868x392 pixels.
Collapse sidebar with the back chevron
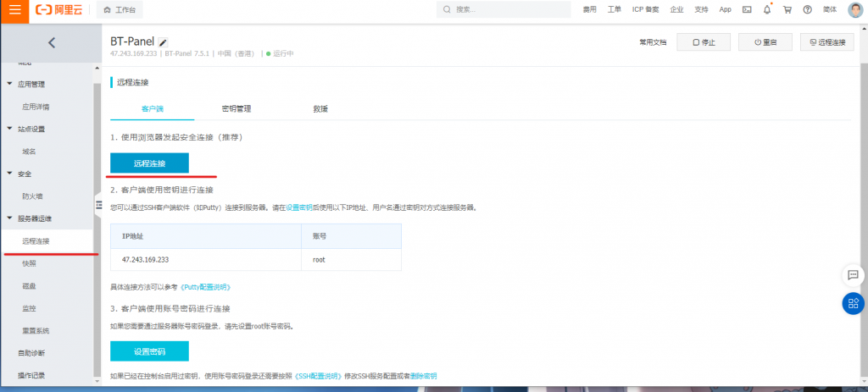51,42
